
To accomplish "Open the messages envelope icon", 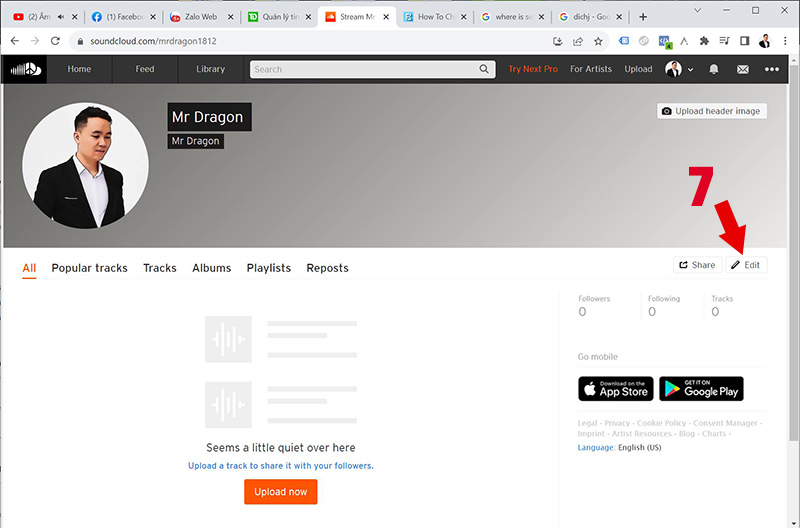I will pos(742,69).
